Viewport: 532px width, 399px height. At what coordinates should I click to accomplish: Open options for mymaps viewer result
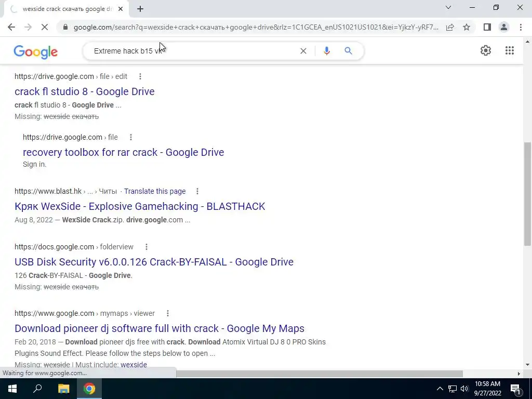pos(168,313)
